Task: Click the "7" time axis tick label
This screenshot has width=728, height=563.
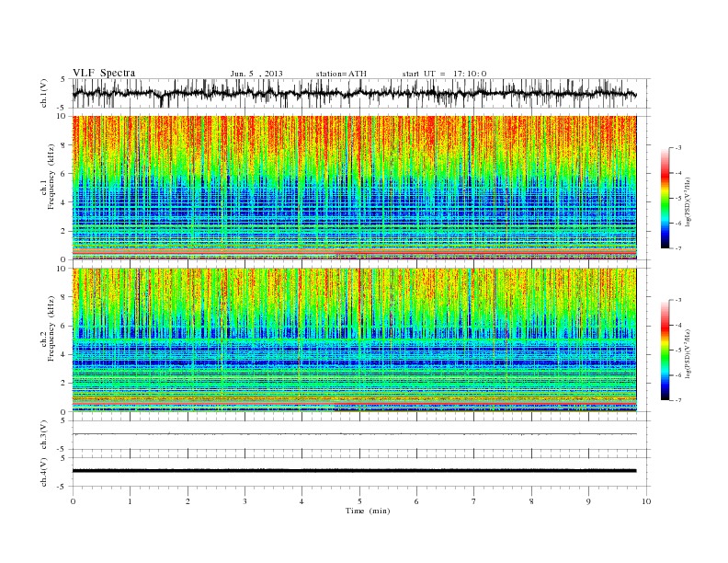Action: point(474,501)
